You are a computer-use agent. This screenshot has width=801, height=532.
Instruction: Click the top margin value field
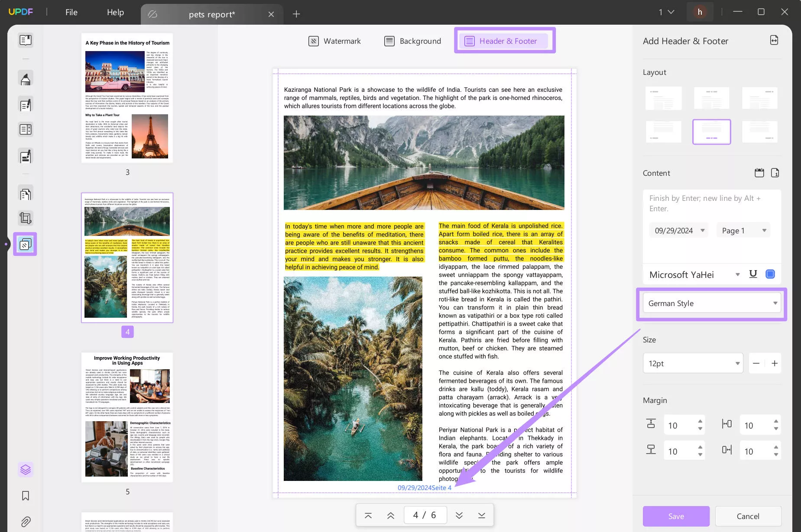(x=678, y=425)
